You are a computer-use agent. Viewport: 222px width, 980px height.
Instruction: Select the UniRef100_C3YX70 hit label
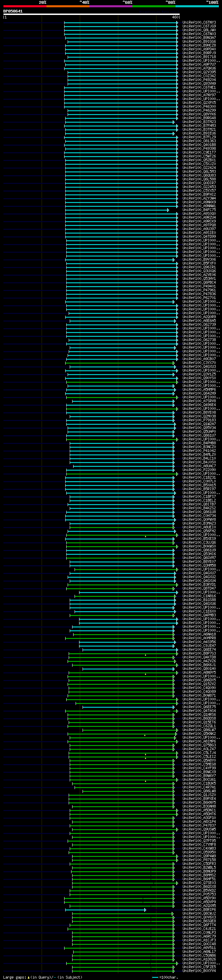pos(199,363)
